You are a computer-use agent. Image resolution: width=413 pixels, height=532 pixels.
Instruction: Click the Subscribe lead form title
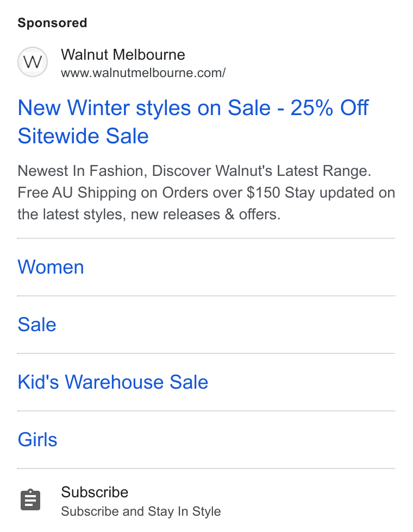point(95,492)
